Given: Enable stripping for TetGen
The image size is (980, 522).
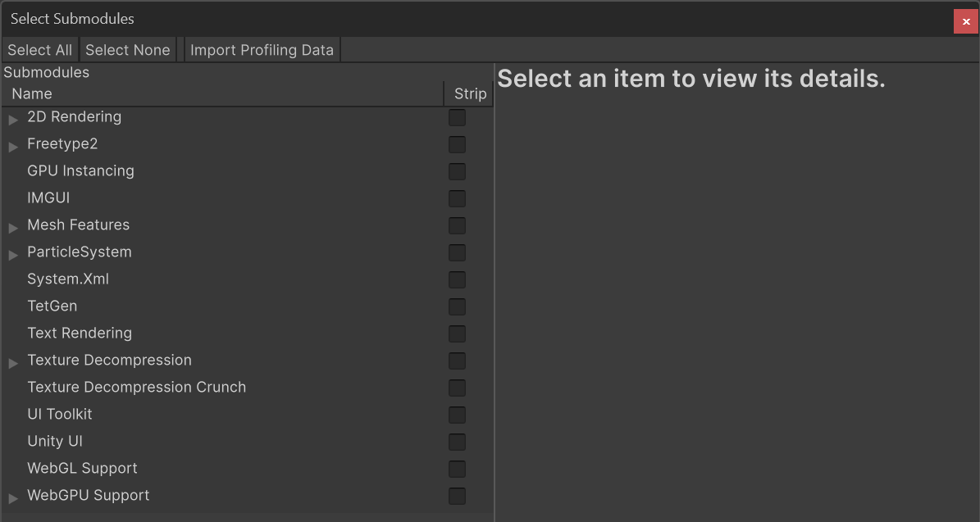Looking at the screenshot, I should 456,306.
